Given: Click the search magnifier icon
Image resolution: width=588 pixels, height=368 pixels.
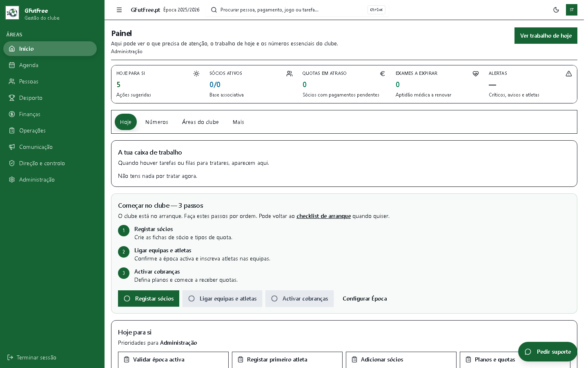Looking at the screenshot, I should pyautogui.click(x=214, y=10).
